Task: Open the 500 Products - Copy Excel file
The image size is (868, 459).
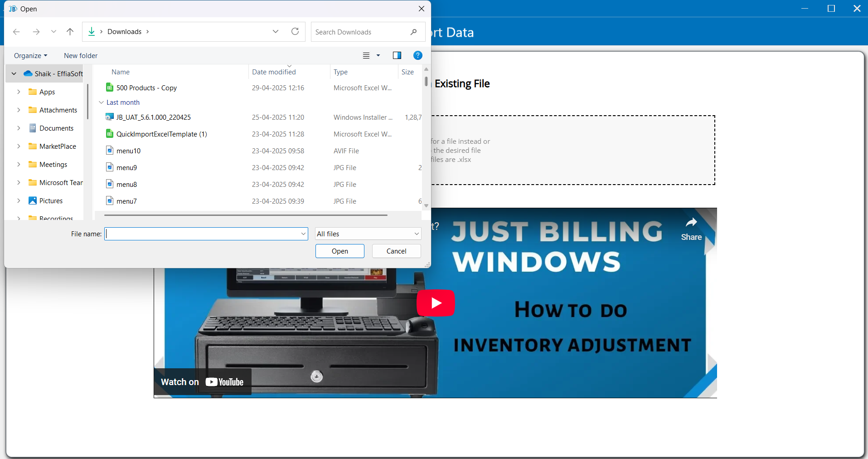Action: tap(146, 88)
